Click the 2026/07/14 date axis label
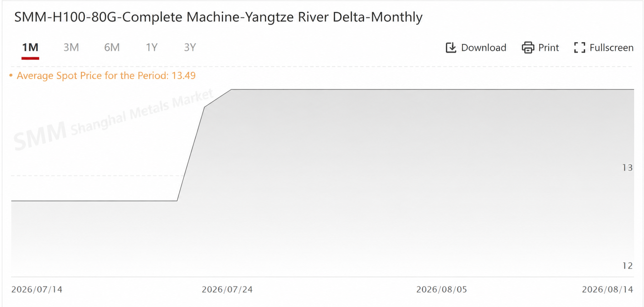 click(37, 290)
